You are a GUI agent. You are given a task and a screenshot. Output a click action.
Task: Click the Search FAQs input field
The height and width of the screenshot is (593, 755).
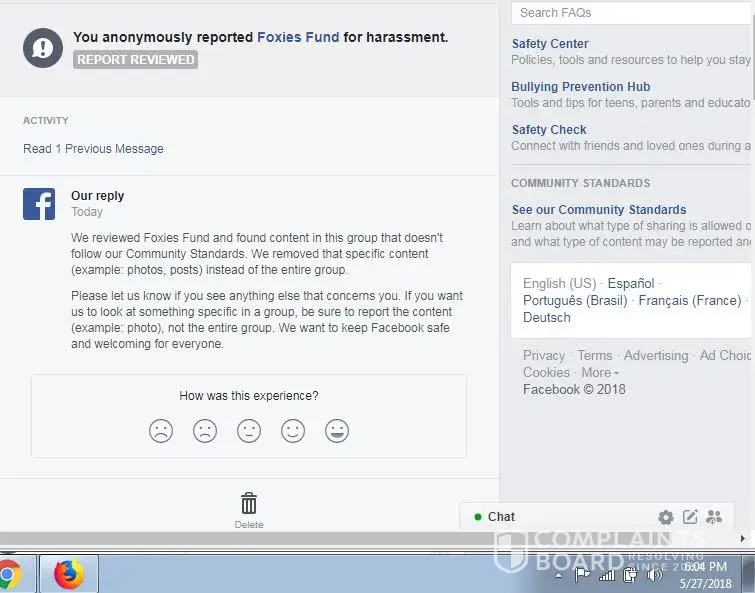point(632,13)
